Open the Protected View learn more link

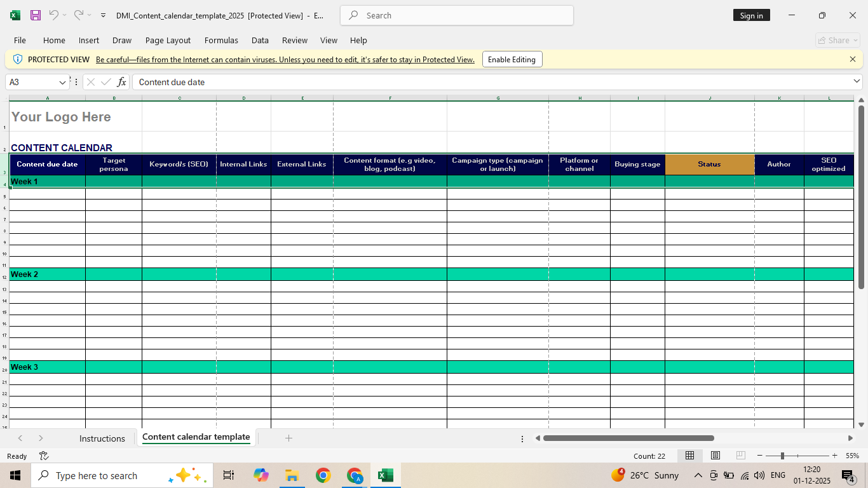(x=285, y=59)
